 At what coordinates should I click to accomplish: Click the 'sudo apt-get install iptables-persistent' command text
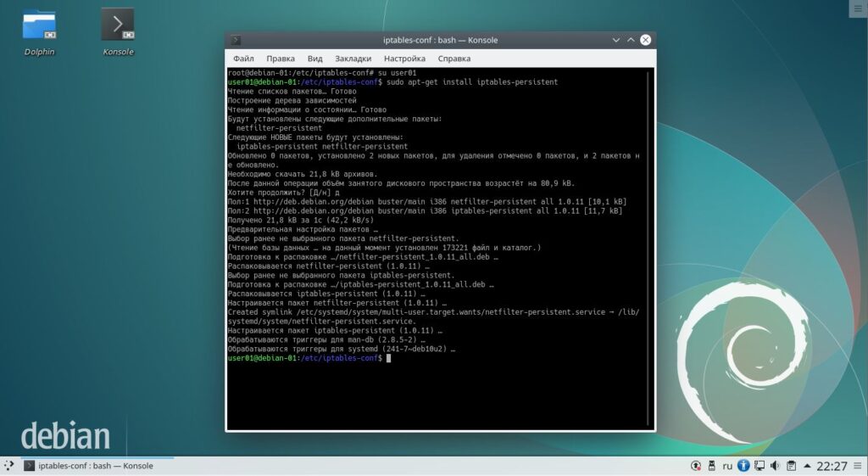point(472,82)
